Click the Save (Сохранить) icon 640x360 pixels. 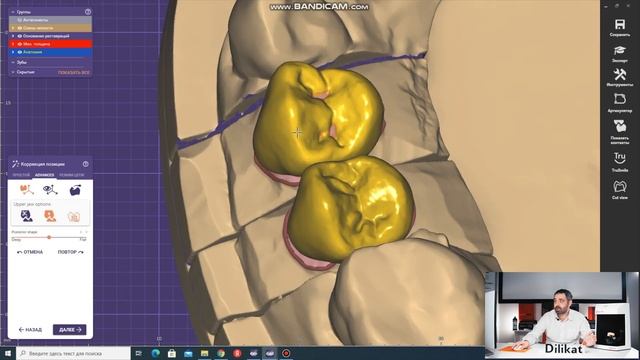(620, 24)
